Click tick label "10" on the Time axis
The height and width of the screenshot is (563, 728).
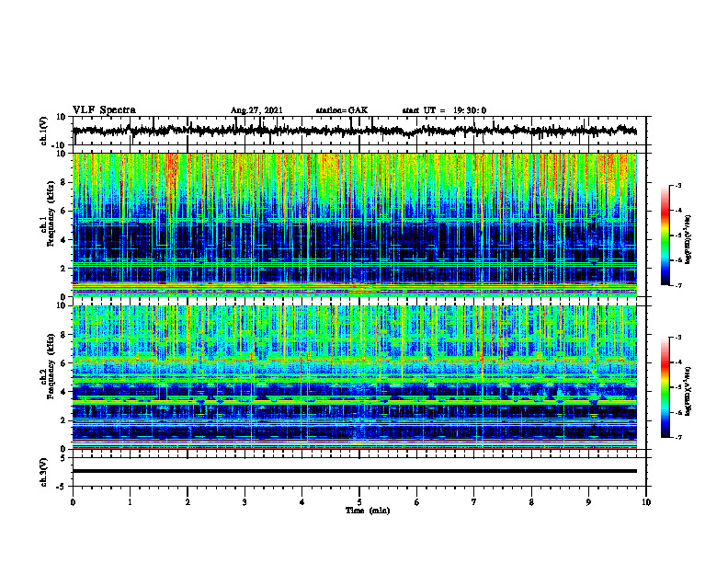[x=646, y=502]
